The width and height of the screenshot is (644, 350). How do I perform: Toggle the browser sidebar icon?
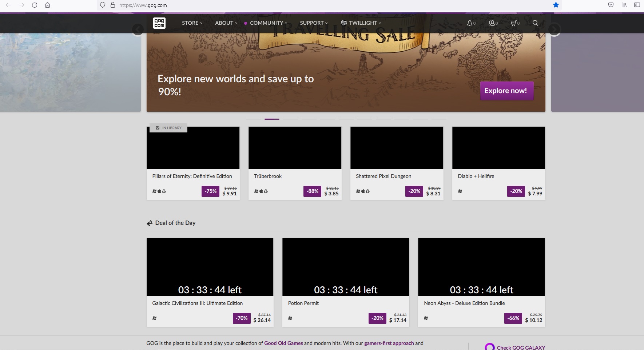point(637,5)
